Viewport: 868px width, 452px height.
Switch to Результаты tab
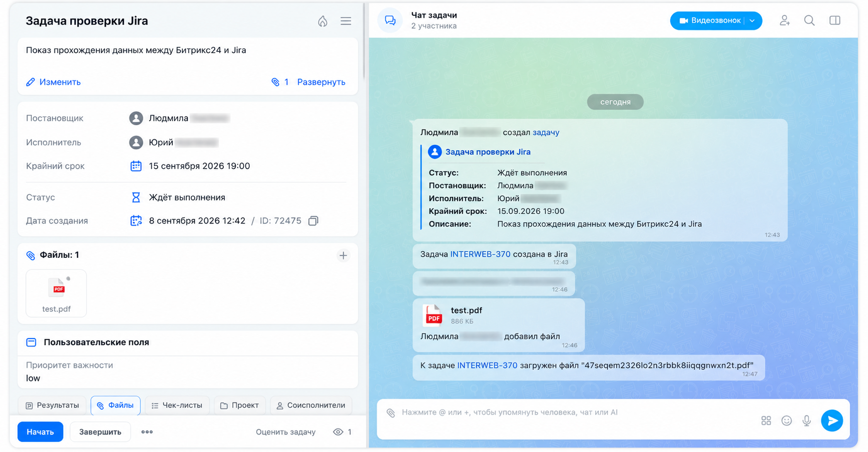click(52, 406)
